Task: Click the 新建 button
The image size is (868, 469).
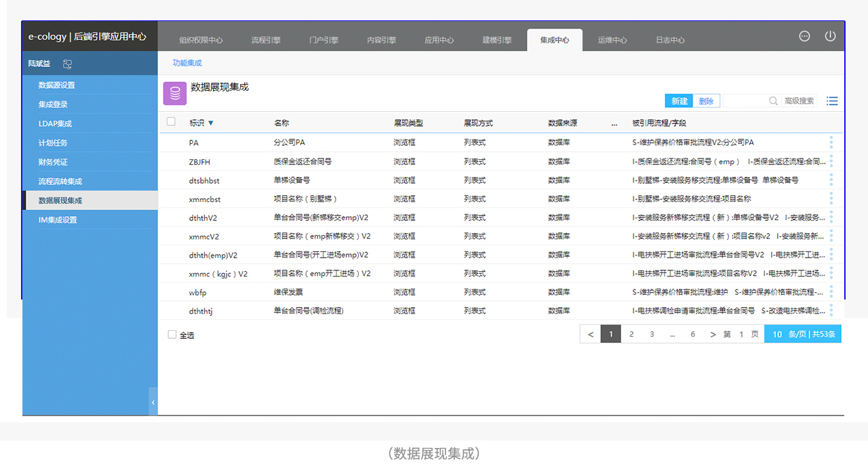Action: pyautogui.click(x=679, y=101)
